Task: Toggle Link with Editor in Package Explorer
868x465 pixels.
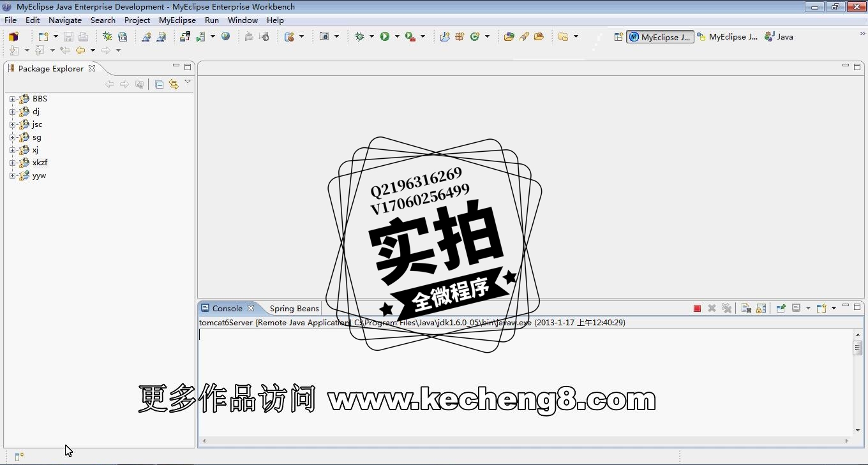Action: [x=173, y=84]
